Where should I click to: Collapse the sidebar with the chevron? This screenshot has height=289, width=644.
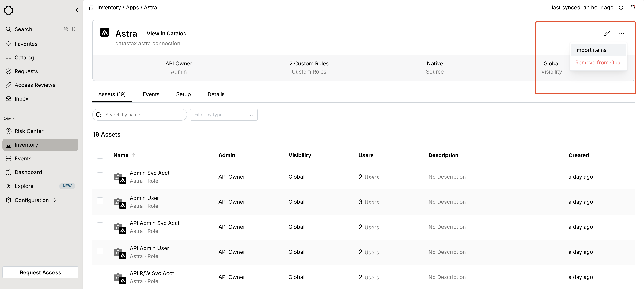pos(77,10)
